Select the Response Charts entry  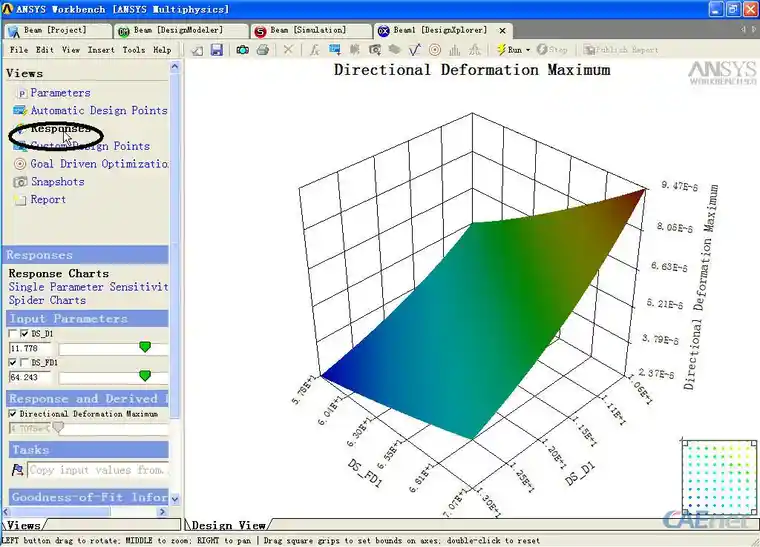[58, 273]
